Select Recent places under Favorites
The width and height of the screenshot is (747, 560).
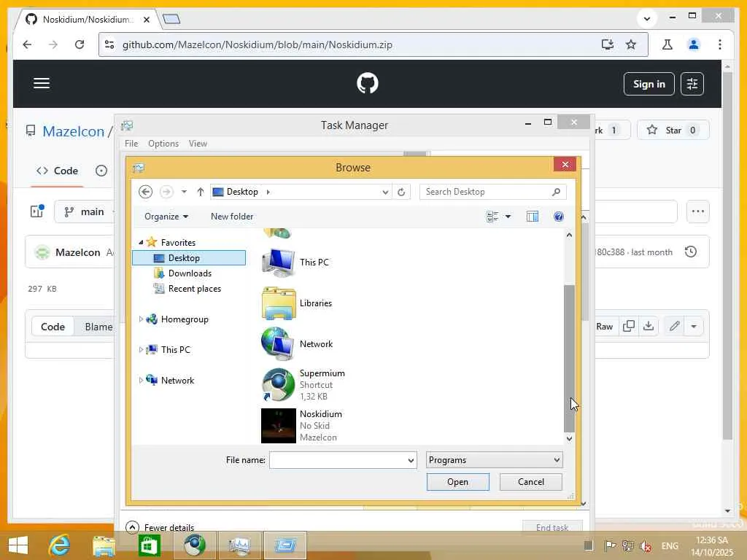[194, 289]
